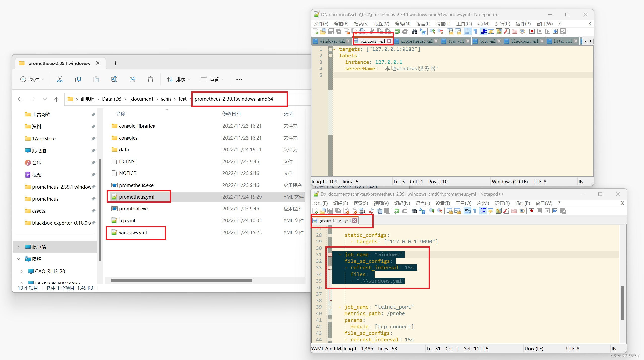Open 文件(F) menu in windows.yml Notepad++ window
Screen dimensions: 644x360
pos(321,24)
